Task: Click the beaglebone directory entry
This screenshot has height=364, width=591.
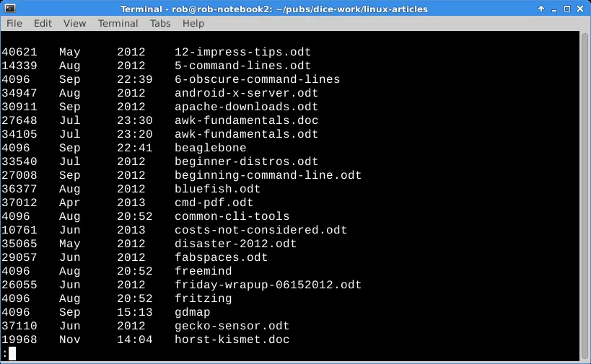Action: pos(210,148)
